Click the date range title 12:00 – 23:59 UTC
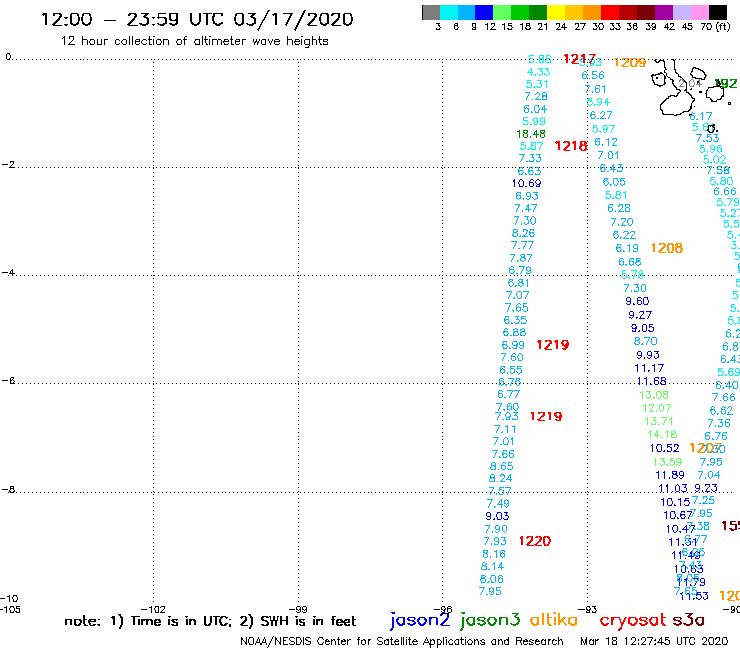740x650 pixels. (x=197, y=19)
